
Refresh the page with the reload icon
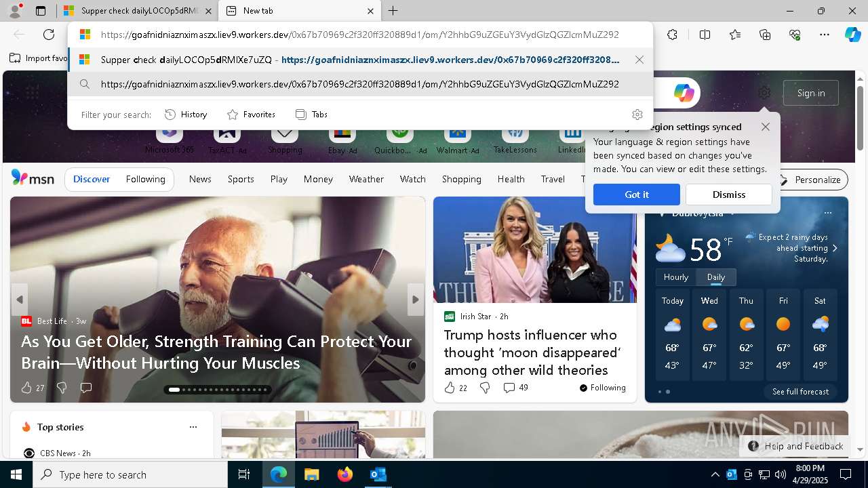tap(49, 35)
